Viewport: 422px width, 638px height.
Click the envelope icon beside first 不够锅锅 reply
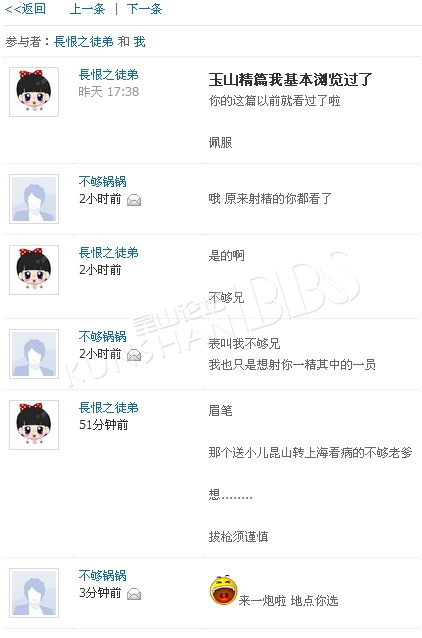(x=134, y=200)
